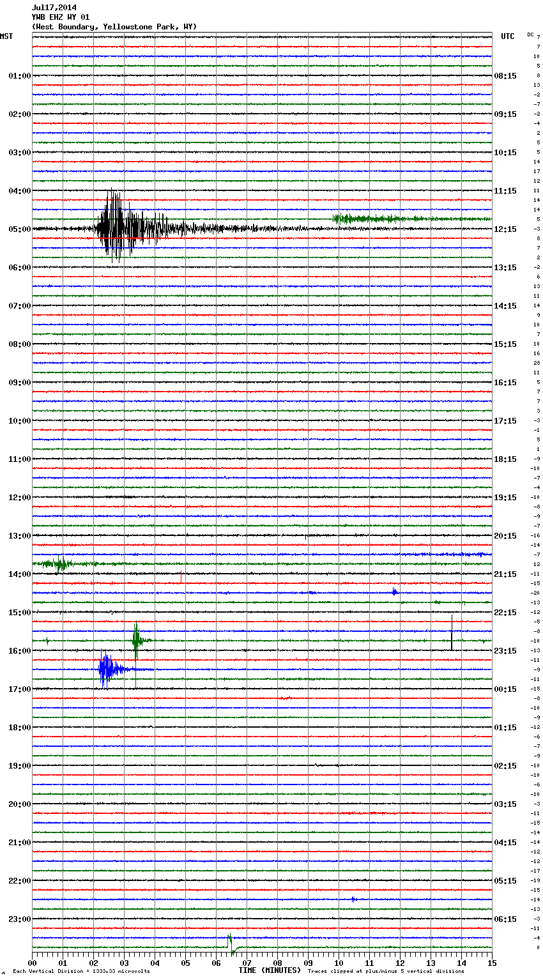The image size is (543, 980).
Task: Click minute 10 on the bottom time axis
Action: point(339,963)
